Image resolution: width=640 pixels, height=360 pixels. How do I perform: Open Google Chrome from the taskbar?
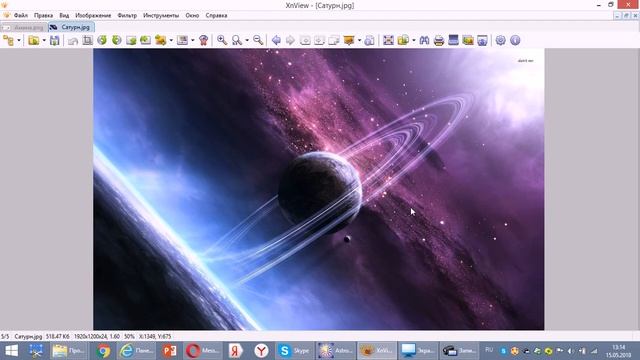pos(103,351)
